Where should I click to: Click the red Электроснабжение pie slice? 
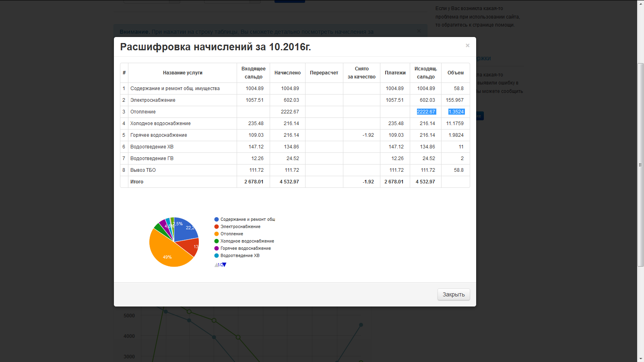(x=189, y=246)
